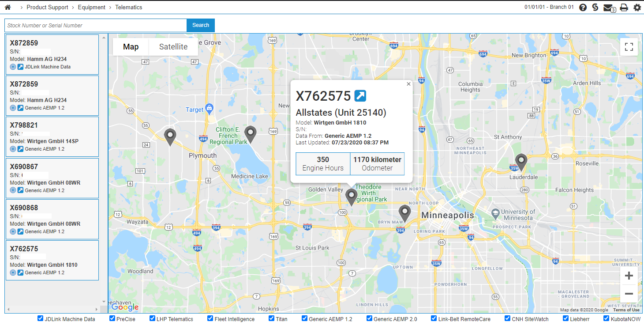Select the 350 Engine Hours box
This screenshot has width=644, height=333.
click(323, 164)
